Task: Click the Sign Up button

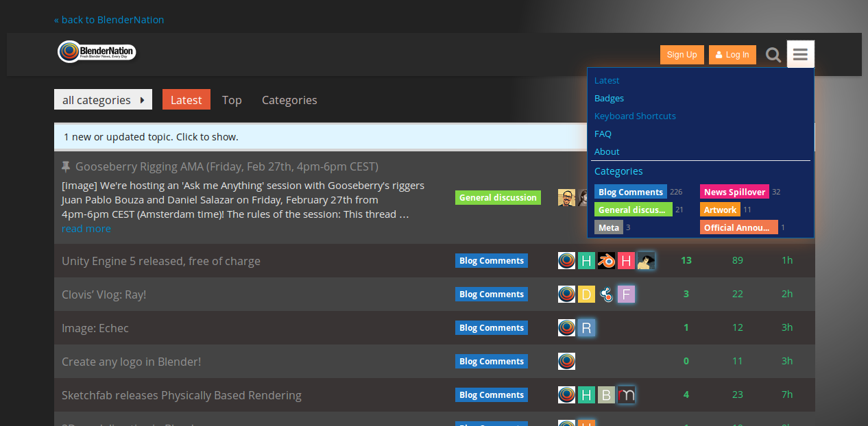Action: [682, 55]
